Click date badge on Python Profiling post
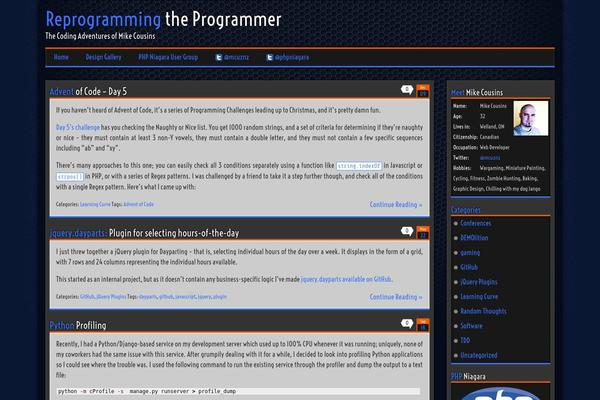 tap(423, 325)
